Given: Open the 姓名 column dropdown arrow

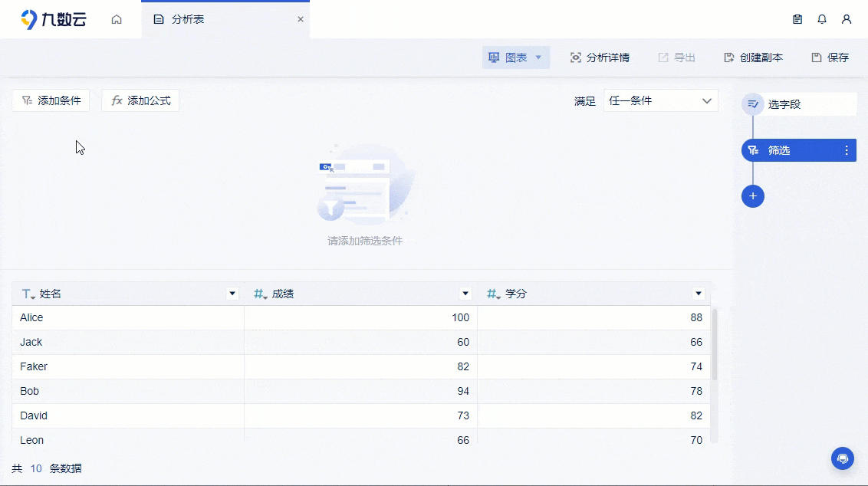Looking at the screenshot, I should pos(232,294).
